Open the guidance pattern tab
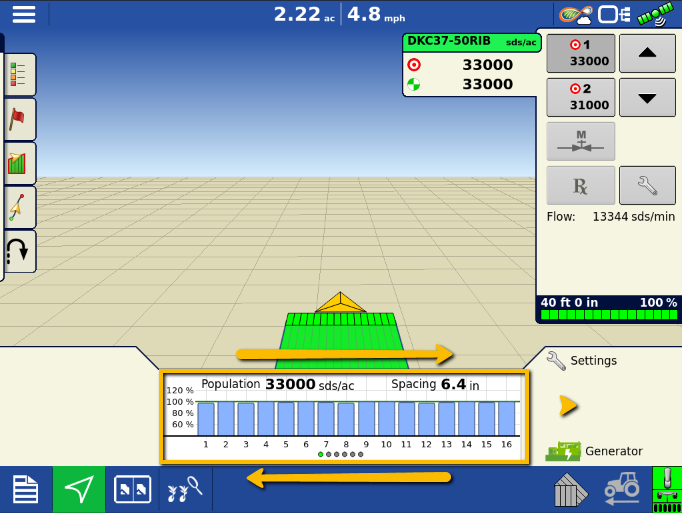The image size is (682, 513). click(20, 208)
